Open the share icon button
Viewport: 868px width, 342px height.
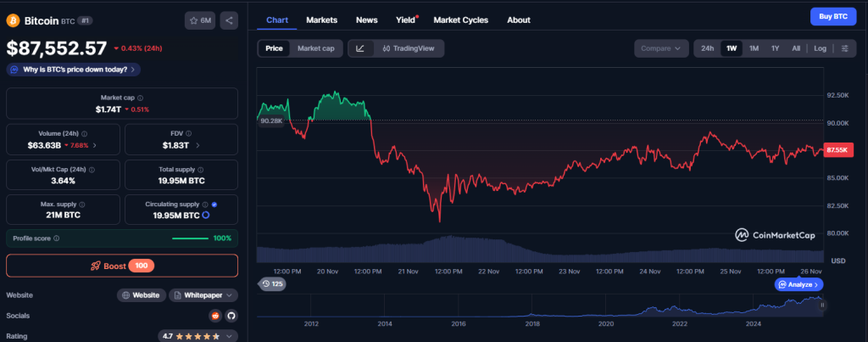(229, 20)
